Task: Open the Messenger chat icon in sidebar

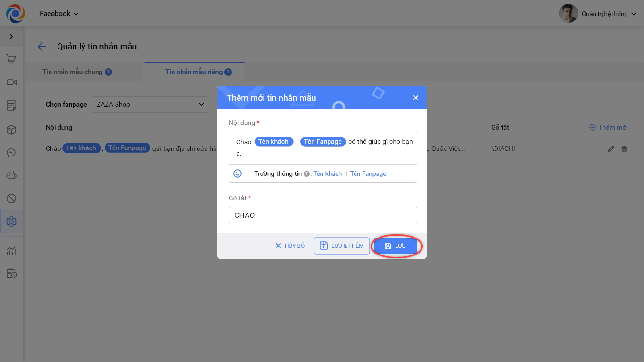Action: click(11, 153)
